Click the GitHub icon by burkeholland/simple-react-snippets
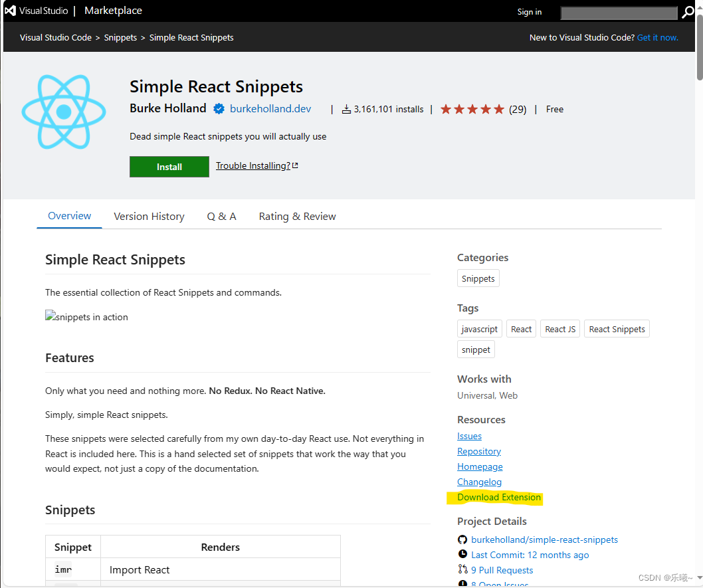The height and width of the screenshot is (588, 703). [462, 539]
